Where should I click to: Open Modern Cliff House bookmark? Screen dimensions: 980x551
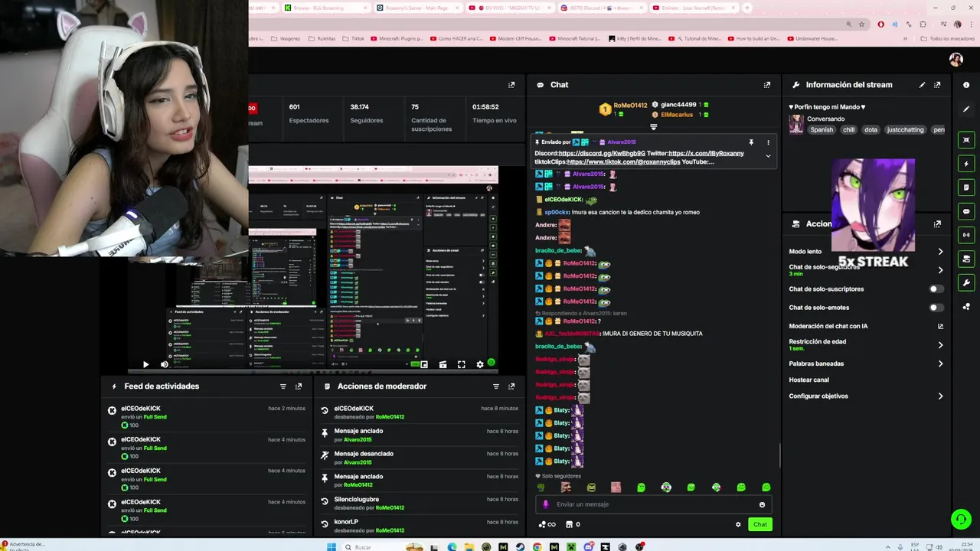click(515, 38)
